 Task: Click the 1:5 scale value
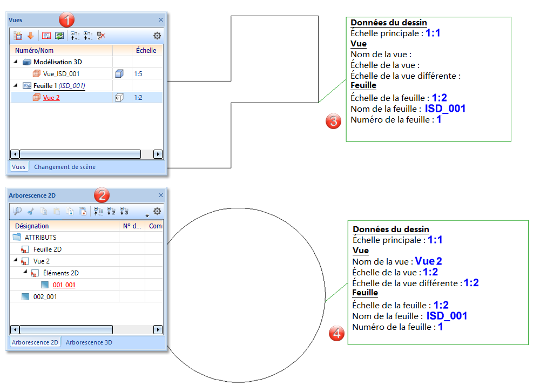[x=138, y=74]
